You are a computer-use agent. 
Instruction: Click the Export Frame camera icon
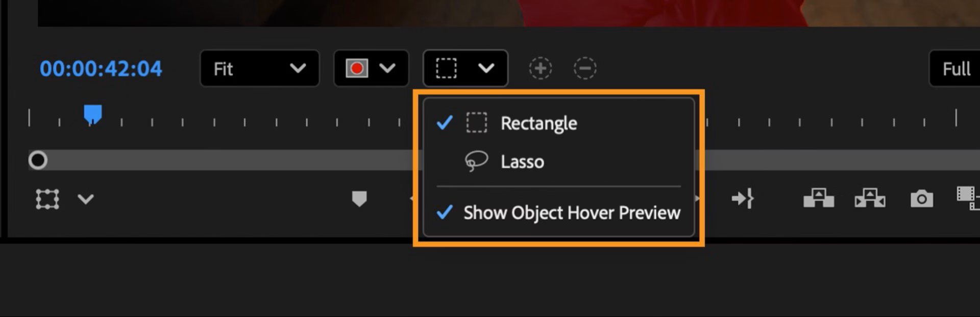click(x=921, y=199)
